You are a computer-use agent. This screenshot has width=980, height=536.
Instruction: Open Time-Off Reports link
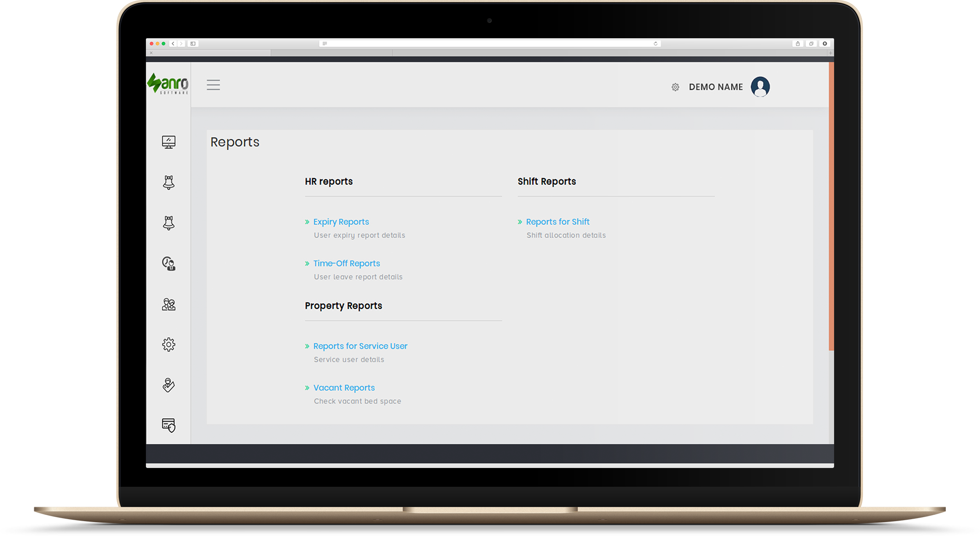tap(346, 263)
